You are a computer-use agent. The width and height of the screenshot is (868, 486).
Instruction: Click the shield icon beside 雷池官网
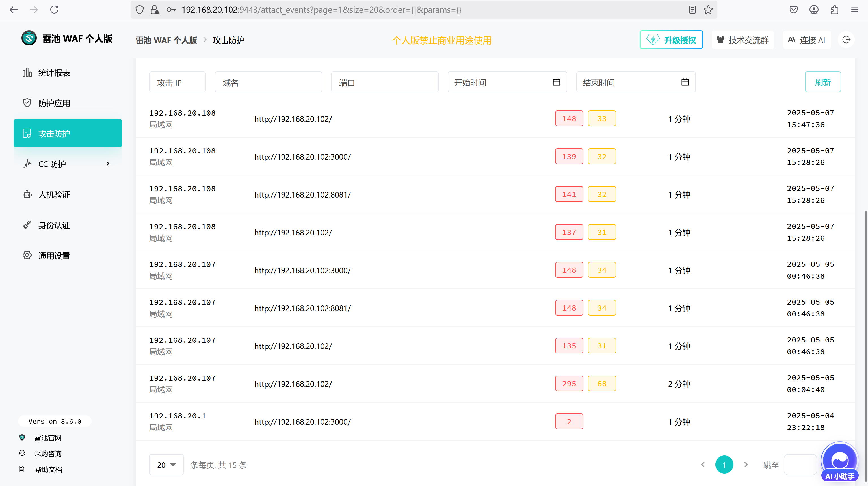click(x=22, y=437)
